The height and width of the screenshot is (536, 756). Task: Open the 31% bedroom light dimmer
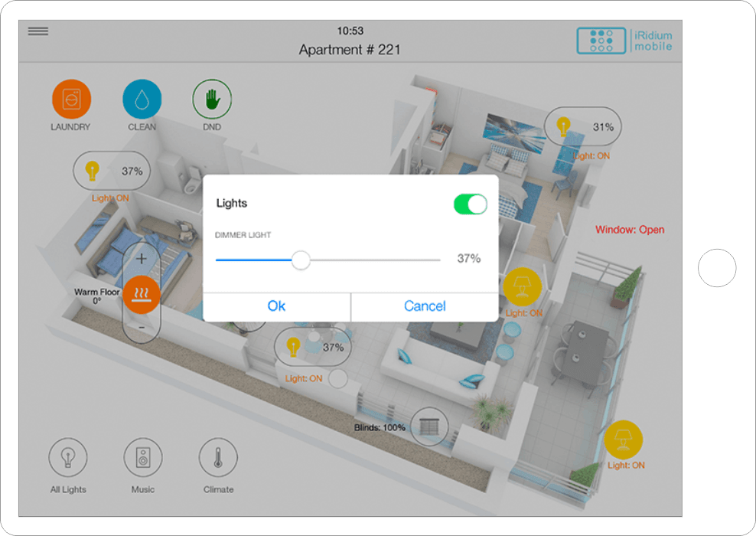click(x=582, y=126)
